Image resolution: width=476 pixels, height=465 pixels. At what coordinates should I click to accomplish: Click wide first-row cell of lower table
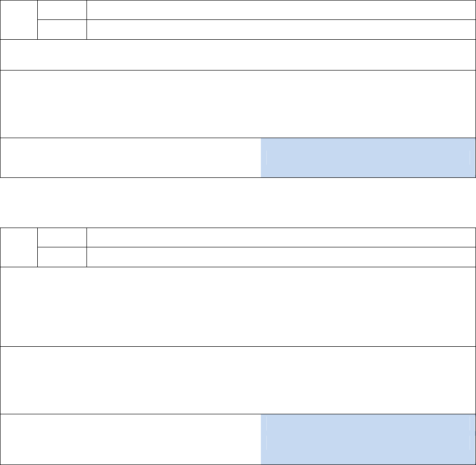(x=280, y=237)
